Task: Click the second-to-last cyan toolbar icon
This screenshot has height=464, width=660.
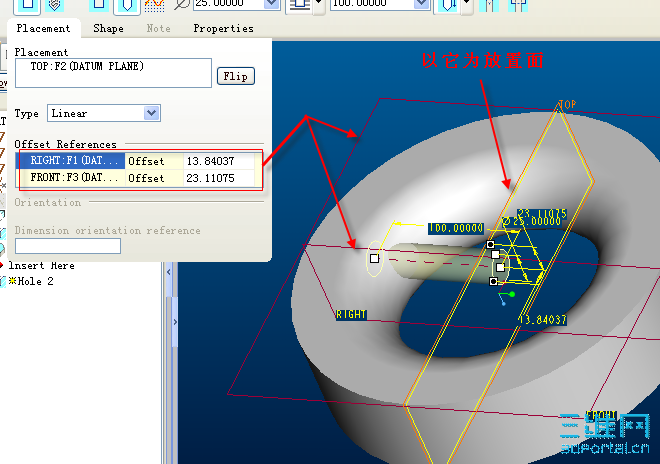Action: tap(489, 5)
